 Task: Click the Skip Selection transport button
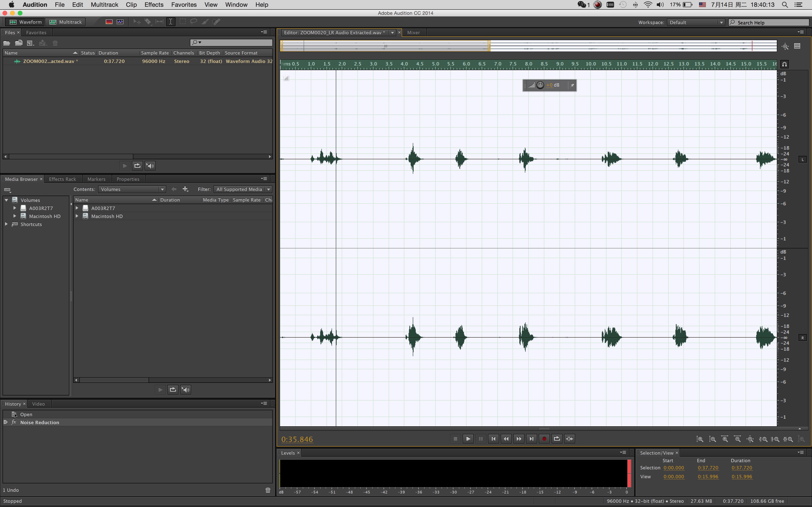pyautogui.click(x=569, y=439)
